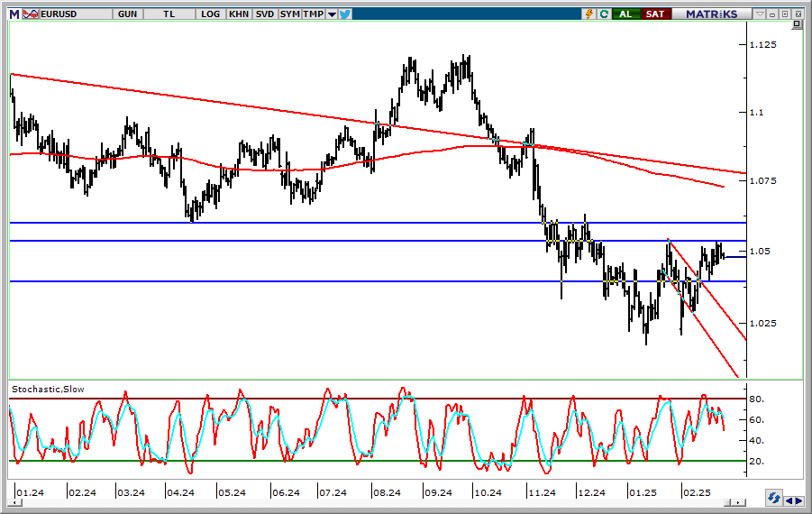
Task: Open the TL currency selector
Action: point(169,14)
